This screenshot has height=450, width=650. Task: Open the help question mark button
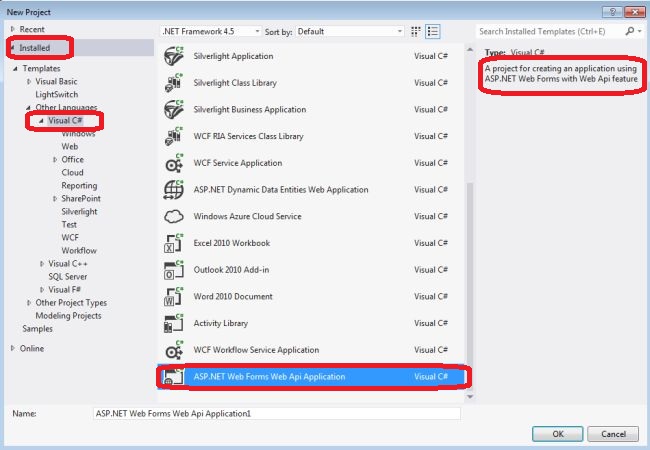point(612,12)
